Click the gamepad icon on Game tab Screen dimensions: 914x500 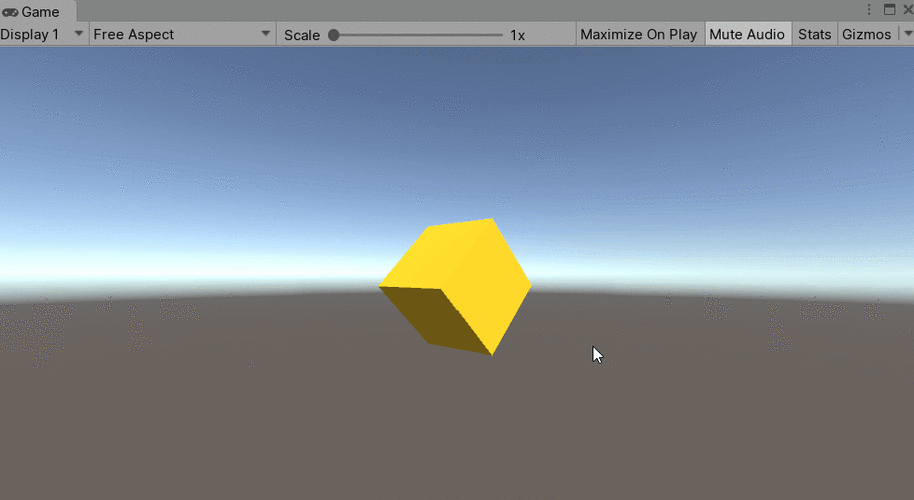tap(10, 12)
